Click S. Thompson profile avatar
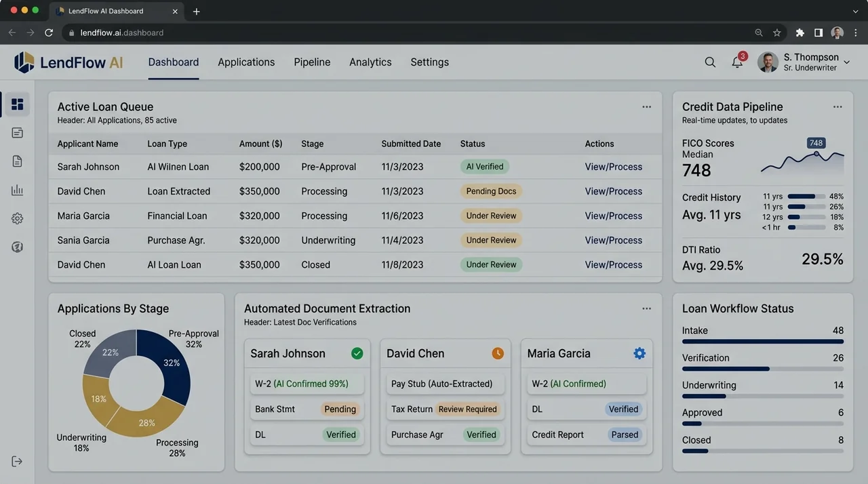The image size is (868, 484). pyautogui.click(x=768, y=62)
